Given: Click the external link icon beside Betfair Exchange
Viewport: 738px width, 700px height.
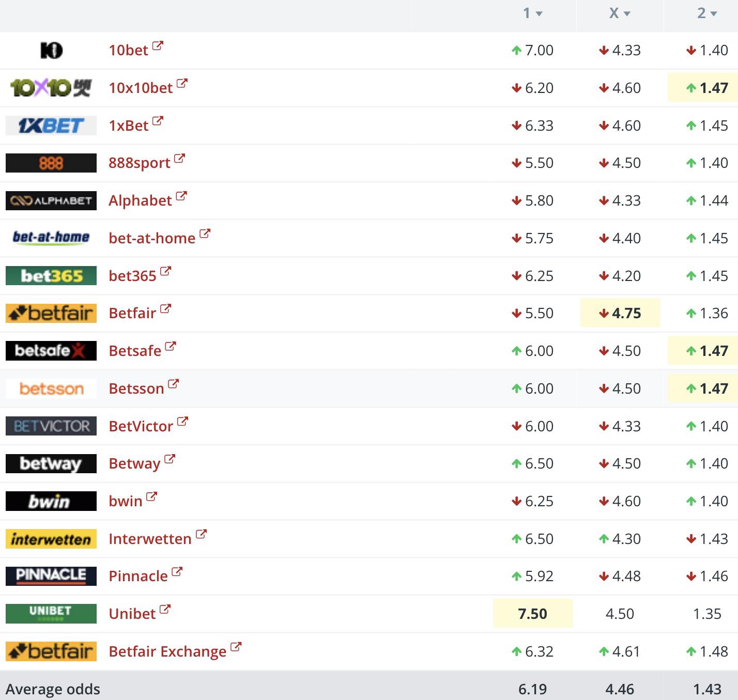Looking at the screenshot, I should click(236, 647).
